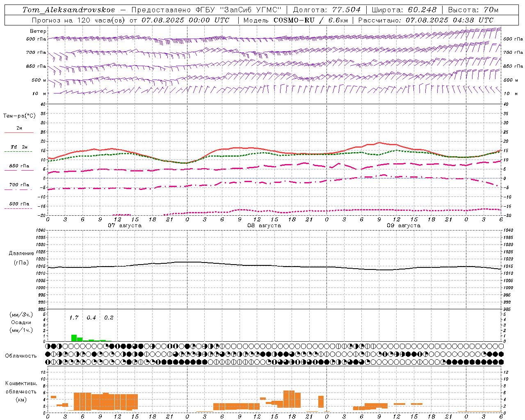Viewport: 525px width, 420px height.
Task: Click the precipitation value 1.7
Action: [74, 318]
